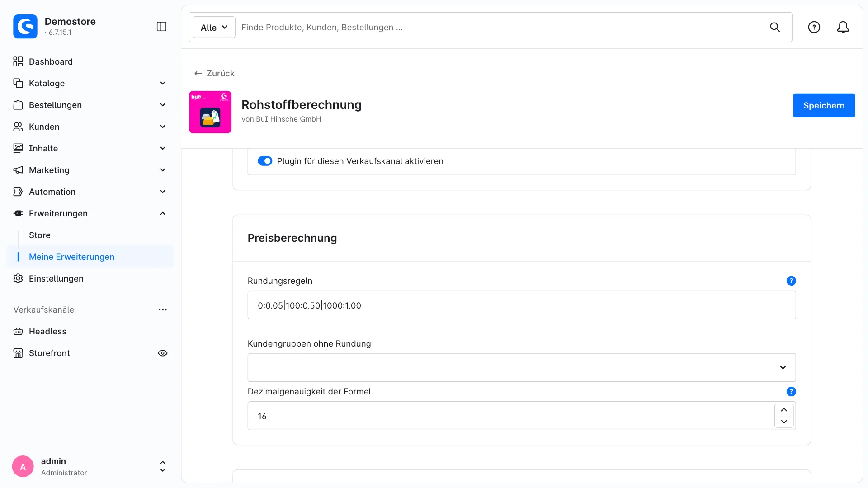The height and width of the screenshot is (488, 868).
Task: Click the Marketing megaphone icon
Action: (x=18, y=170)
